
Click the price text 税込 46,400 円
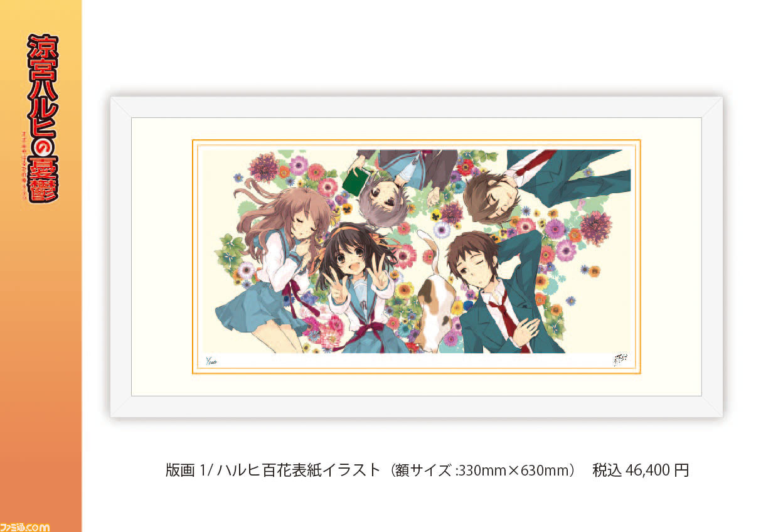(x=641, y=470)
